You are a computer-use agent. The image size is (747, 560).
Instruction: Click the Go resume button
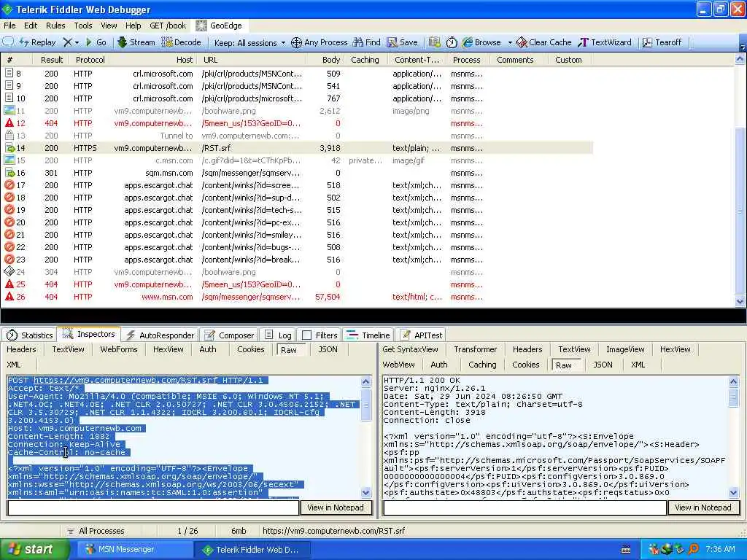[x=96, y=42]
